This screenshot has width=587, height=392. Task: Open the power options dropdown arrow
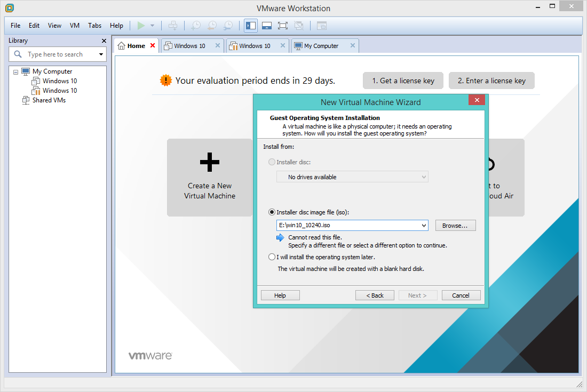(153, 26)
